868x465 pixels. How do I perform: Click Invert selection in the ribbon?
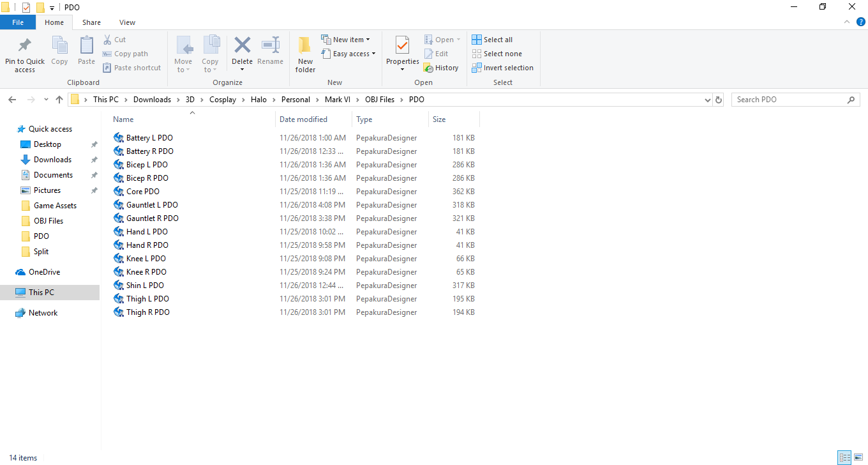[502, 68]
